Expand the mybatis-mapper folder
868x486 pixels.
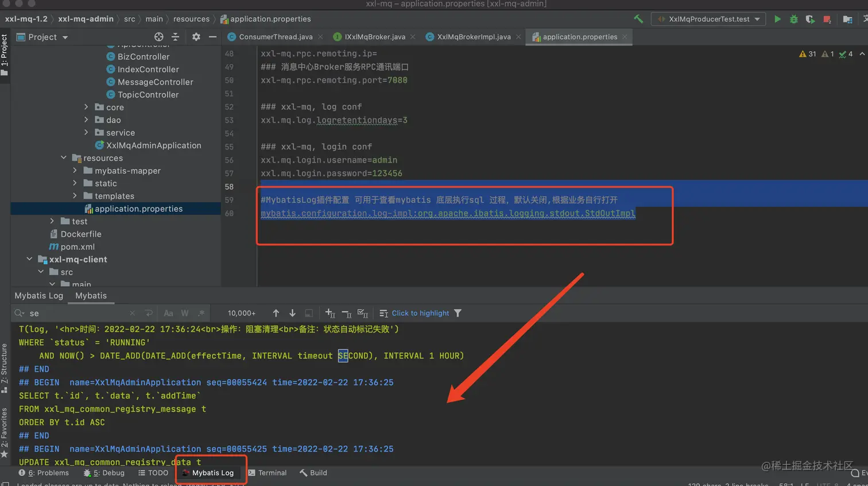click(x=75, y=170)
